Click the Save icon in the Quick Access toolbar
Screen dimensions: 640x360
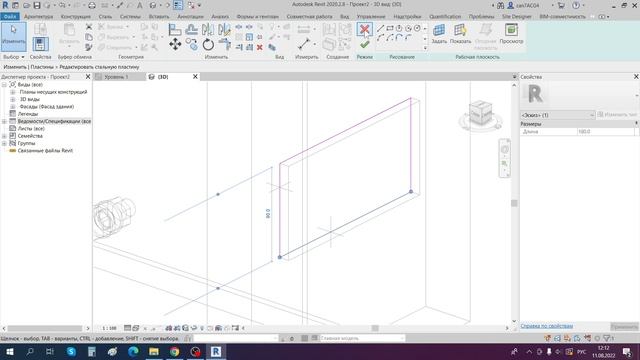37,5
